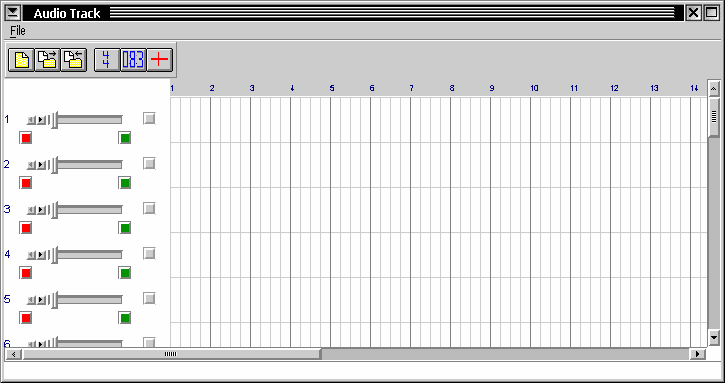Add a track with the red plus button
The height and width of the screenshot is (383, 725).
click(160, 60)
